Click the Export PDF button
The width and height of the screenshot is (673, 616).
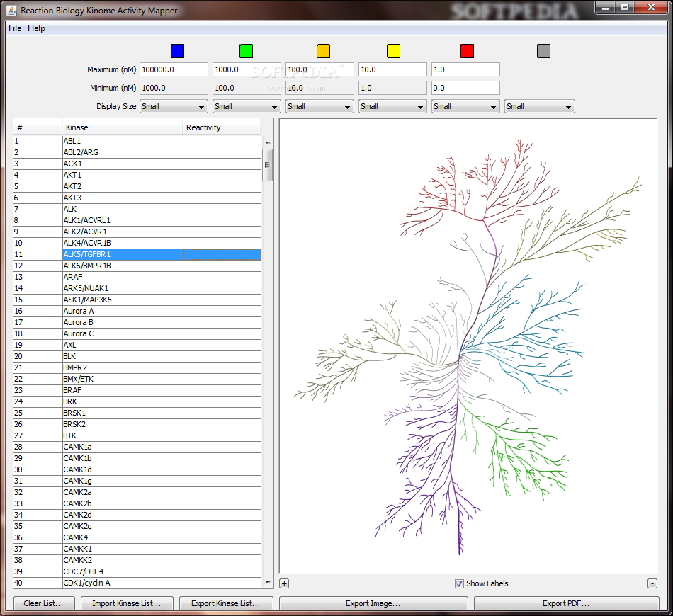point(567,603)
